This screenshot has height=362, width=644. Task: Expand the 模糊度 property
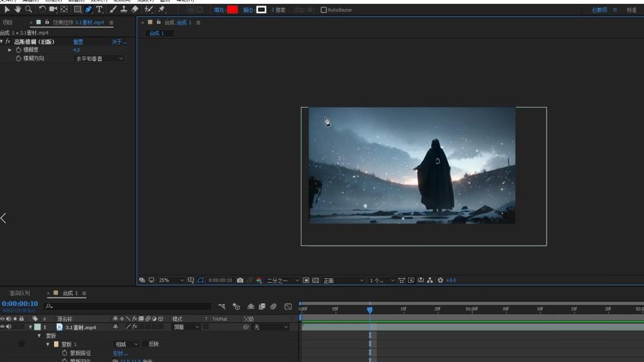tap(10, 50)
